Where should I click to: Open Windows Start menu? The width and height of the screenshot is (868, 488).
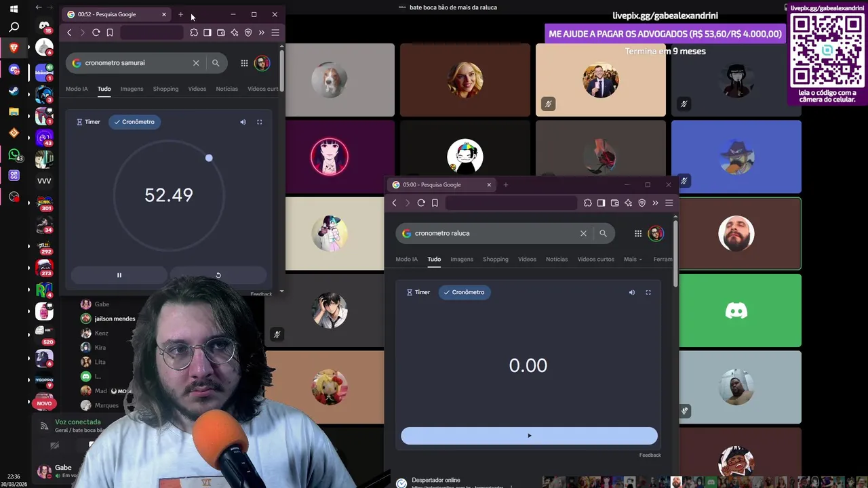(14, 9)
